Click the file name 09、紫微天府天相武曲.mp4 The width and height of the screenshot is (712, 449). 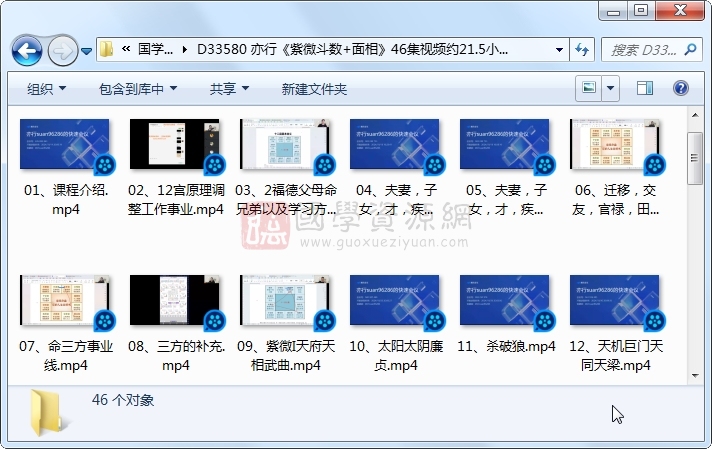click(286, 355)
